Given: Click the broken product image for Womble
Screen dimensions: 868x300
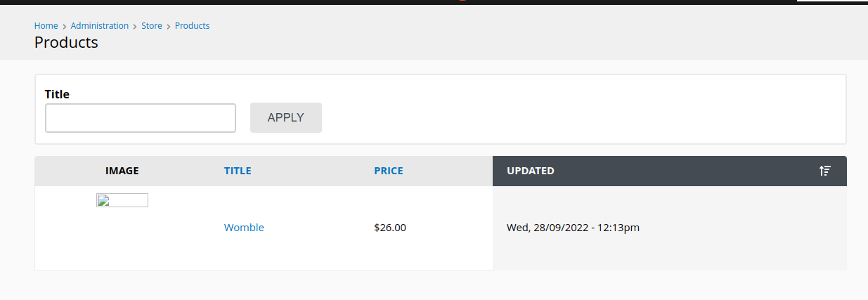Looking at the screenshot, I should [122, 200].
